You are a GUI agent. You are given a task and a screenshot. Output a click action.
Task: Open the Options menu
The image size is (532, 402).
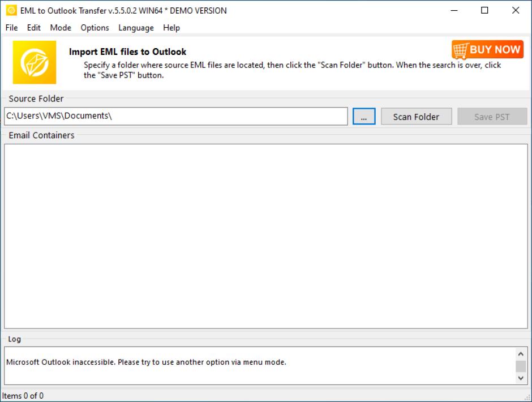click(x=95, y=28)
